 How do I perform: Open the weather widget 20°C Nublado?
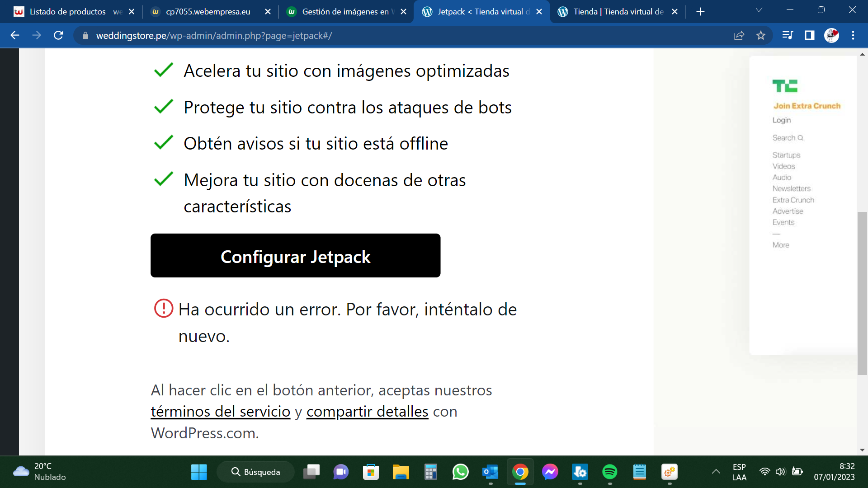pyautogui.click(x=40, y=472)
